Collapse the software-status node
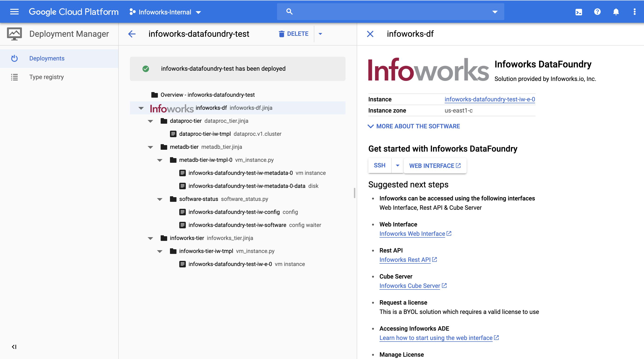The height and width of the screenshot is (359, 644). click(159, 199)
